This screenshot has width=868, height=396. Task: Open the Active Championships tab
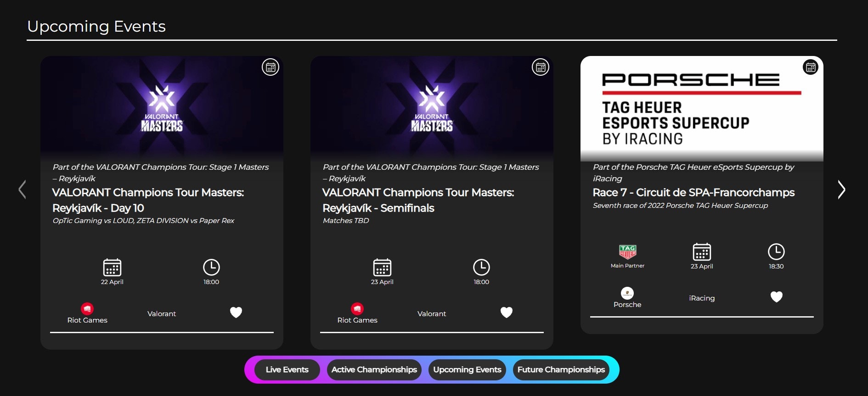[374, 370]
